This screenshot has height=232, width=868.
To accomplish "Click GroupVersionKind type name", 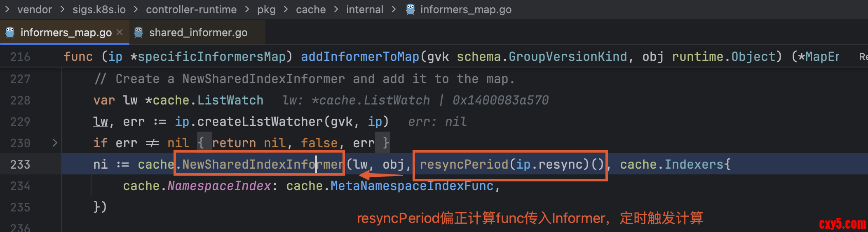I will coord(568,57).
